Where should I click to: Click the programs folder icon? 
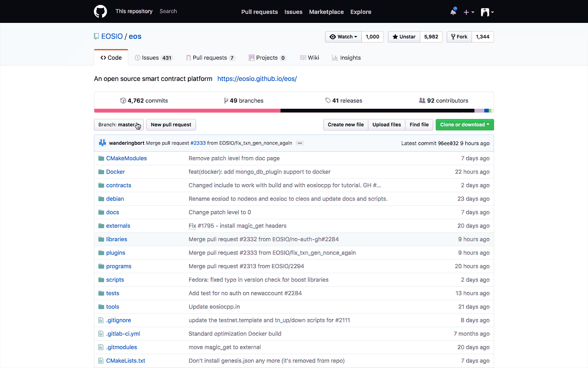pyautogui.click(x=101, y=266)
